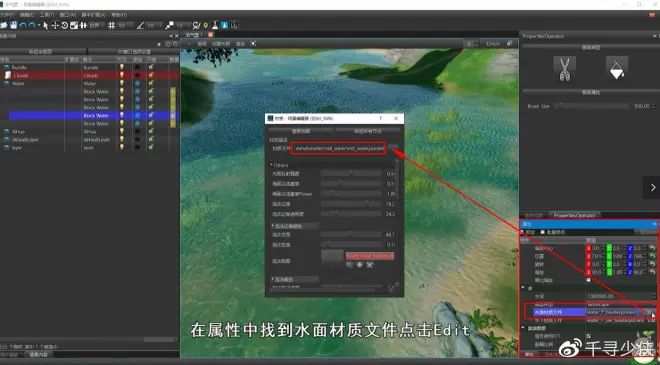Click the grid snap icon in toolbar
Screen dimensions: 660x365
tap(112, 26)
